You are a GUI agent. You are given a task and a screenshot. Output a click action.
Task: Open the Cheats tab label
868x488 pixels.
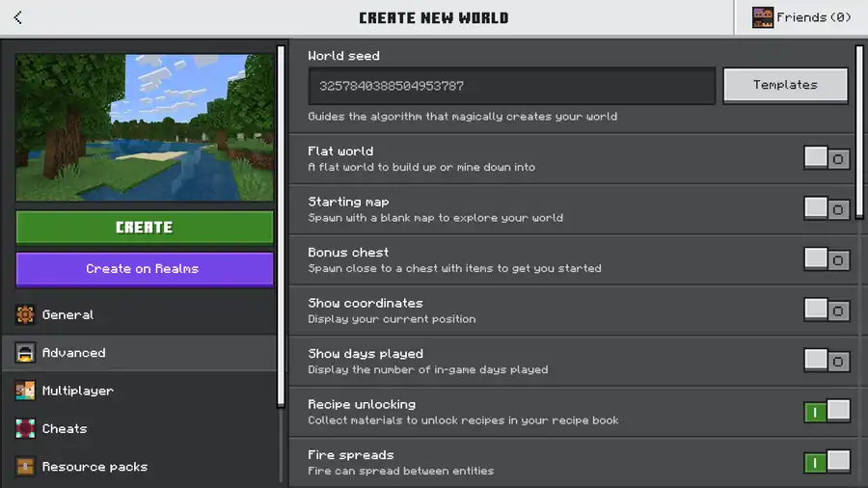point(65,428)
